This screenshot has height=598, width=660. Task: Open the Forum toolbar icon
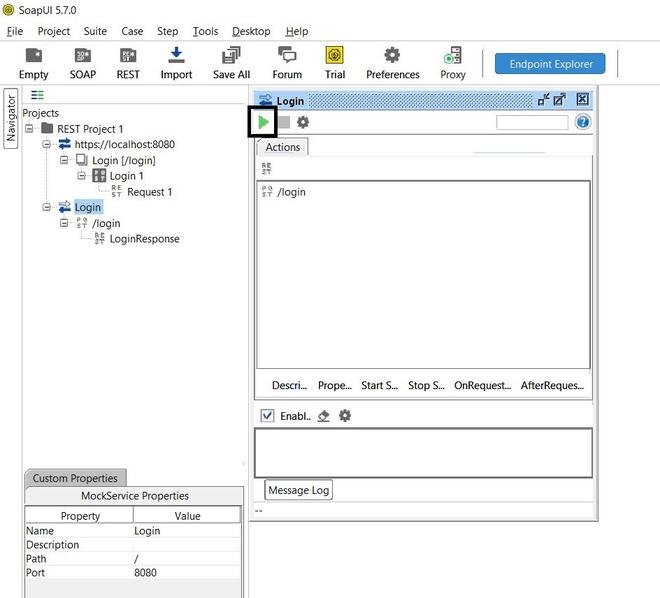[287, 63]
